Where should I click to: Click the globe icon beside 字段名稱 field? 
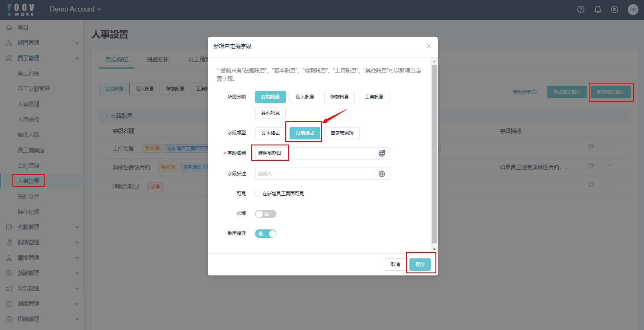pyautogui.click(x=381, y=153)
